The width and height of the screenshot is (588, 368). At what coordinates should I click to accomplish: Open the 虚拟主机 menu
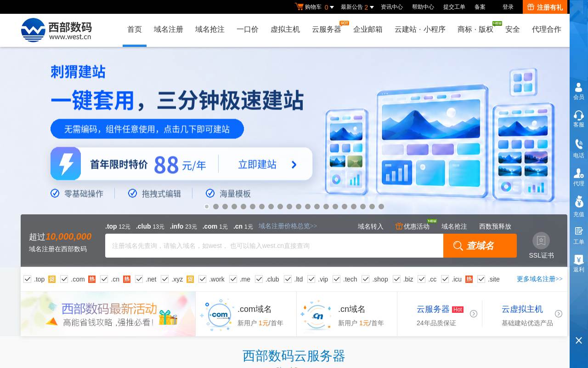[285, 29]
